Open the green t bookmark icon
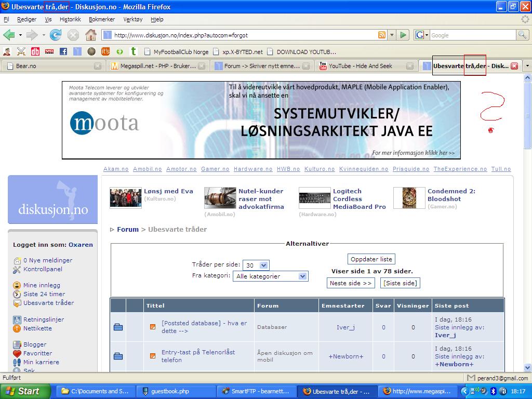Image resolution: width=532 pixels, height=399 pixels. 134,51
